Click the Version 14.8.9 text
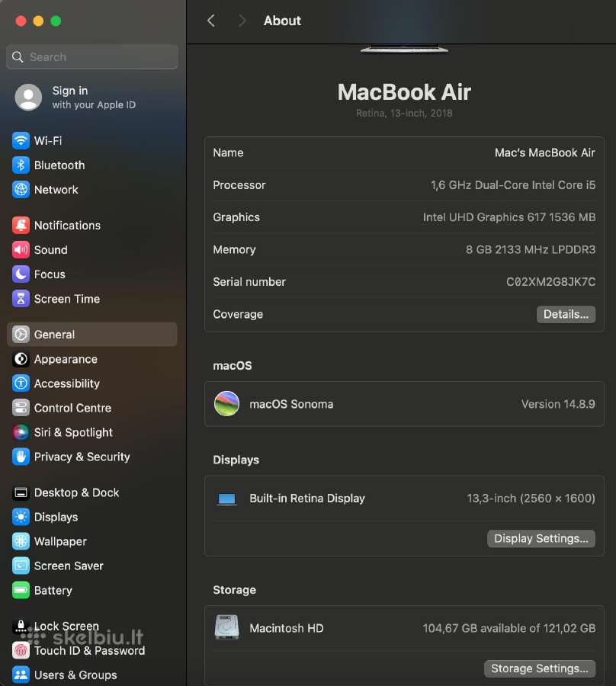The height and width of the screenshot is (686, 616). point(558,404)
